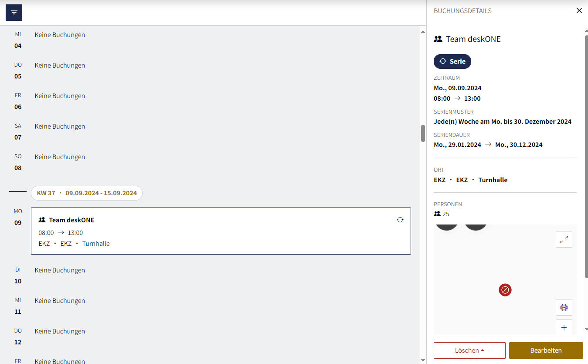The image size is (588, 364).
Task: Click the Serienmuster text Jede(n) Woche
Action: pyautogui.click(x=503, y=122)
